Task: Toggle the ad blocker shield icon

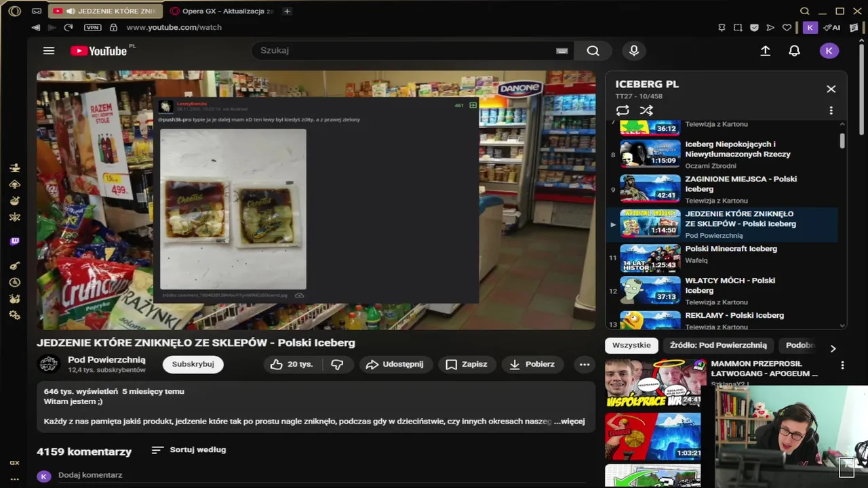Action: pyautogui.click(x=754, y=28)
